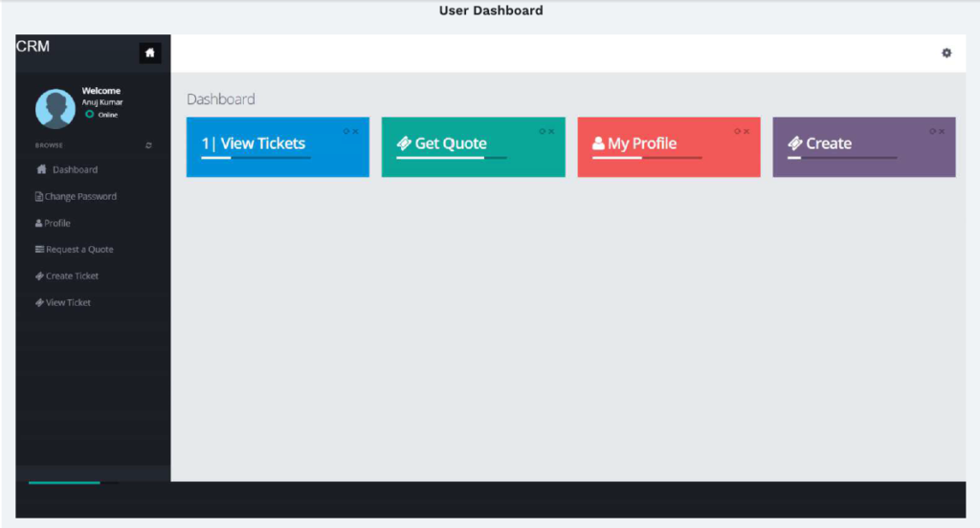Reload the My Profile card

(x=737, y=131)
